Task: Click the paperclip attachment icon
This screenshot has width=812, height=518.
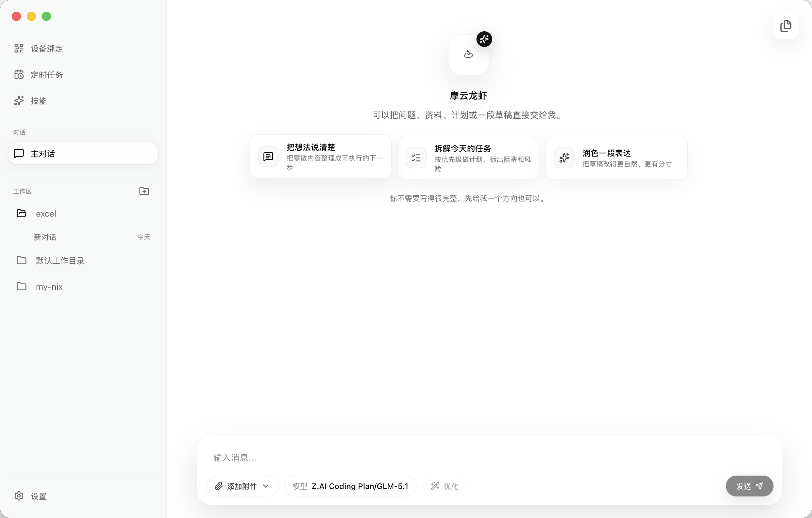Action: [x=219, y=486]
